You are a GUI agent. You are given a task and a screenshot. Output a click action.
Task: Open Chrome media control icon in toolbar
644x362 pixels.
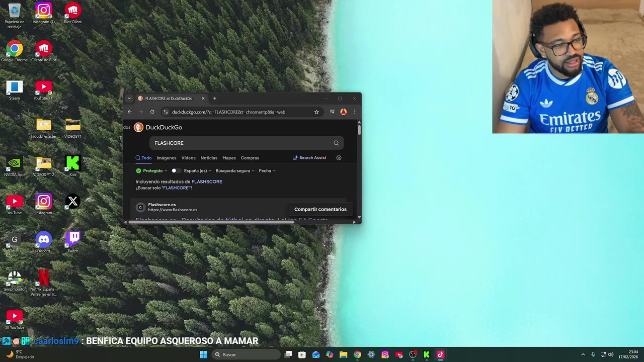(332, 112)
